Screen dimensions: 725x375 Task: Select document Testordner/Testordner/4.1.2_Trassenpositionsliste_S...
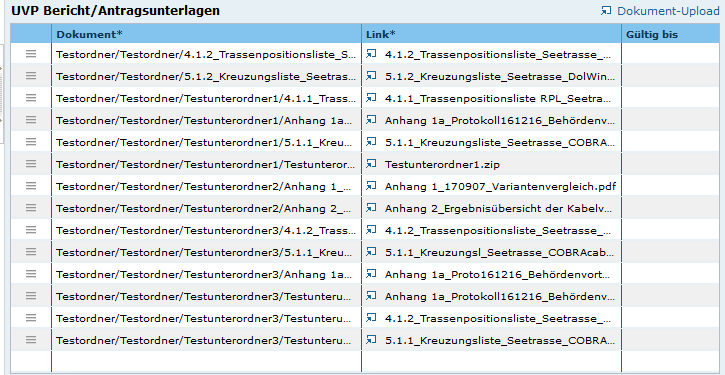pyautogui.click(x=206, y=55)
